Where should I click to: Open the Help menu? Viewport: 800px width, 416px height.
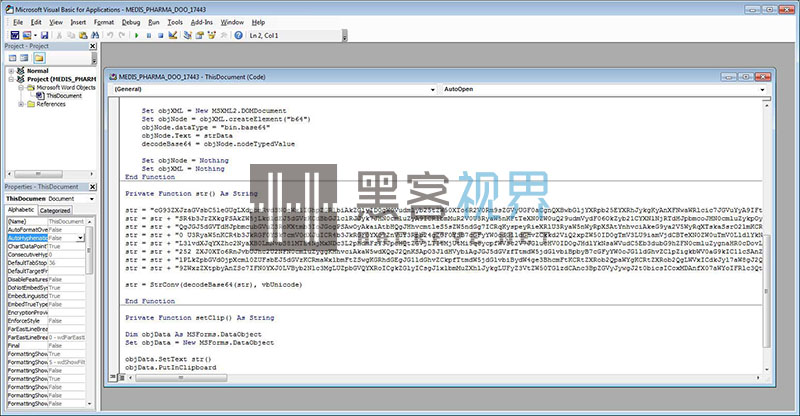pos(258,22)
